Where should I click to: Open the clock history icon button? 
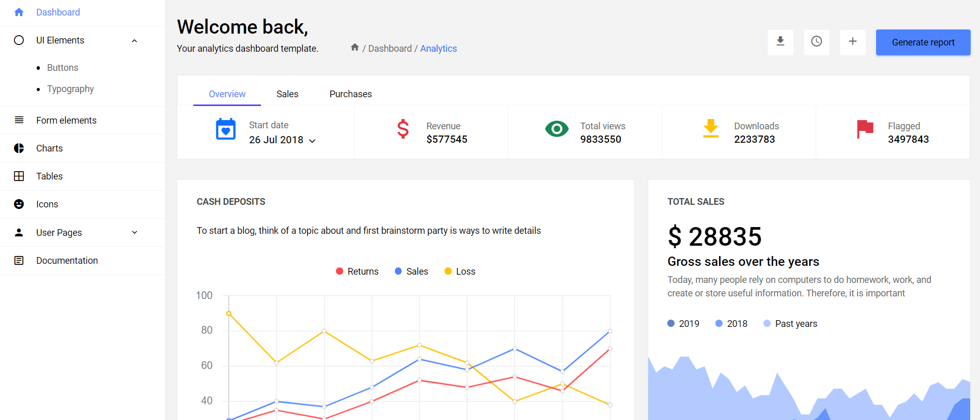(816, 42)
